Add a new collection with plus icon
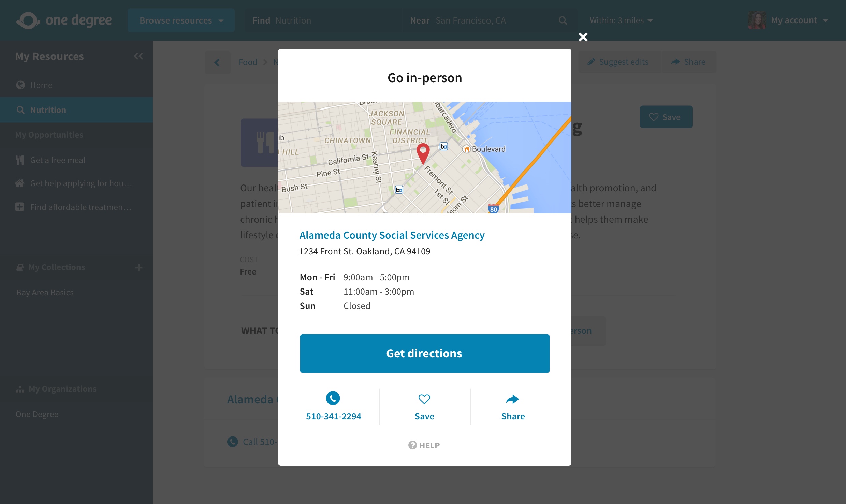Viewport: 846px width, 504px height. [138, 267]
